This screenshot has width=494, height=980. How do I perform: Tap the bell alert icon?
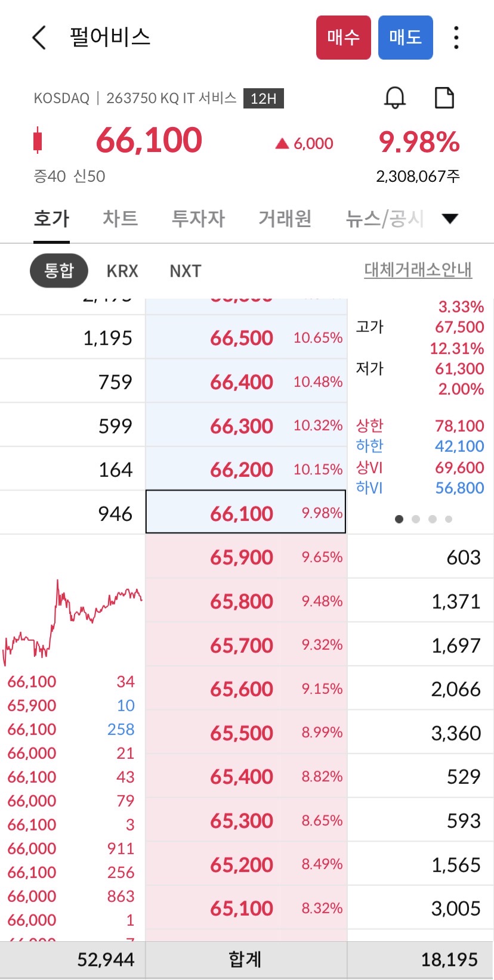(395, 98)
